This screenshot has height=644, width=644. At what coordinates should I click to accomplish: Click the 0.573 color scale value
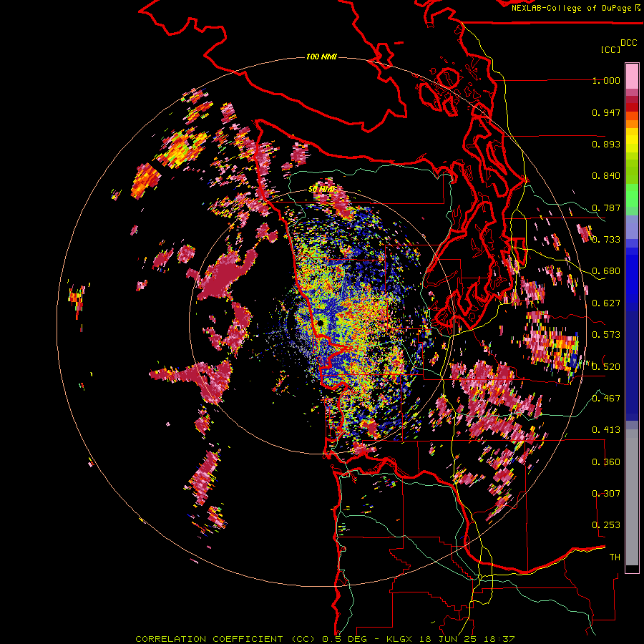606,335
